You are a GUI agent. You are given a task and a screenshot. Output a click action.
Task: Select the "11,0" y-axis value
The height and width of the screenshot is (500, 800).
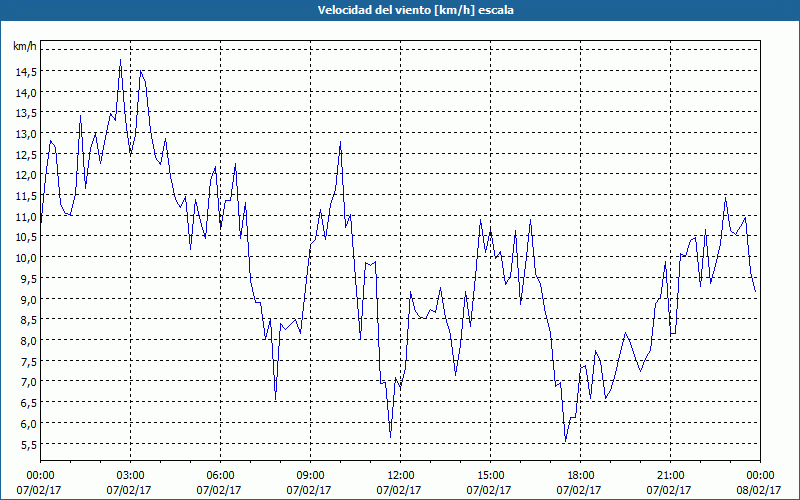coord(26,217)
